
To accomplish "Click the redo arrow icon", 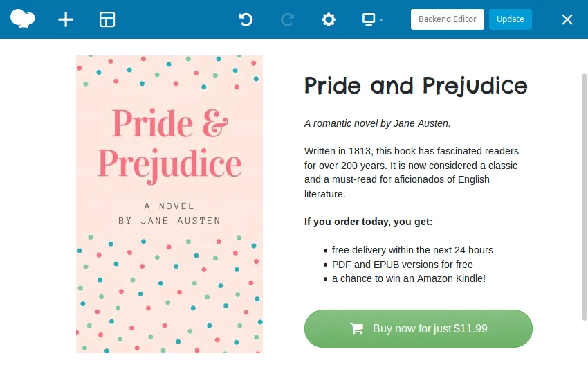I will (287, 19).
